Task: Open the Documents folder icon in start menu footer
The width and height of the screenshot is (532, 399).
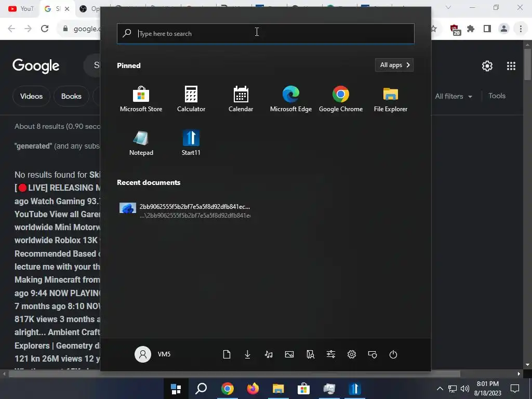Action: (x=227, y=354)
